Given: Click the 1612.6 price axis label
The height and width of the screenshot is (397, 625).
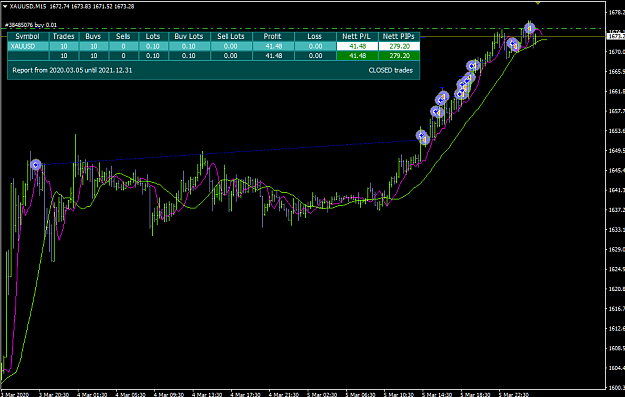Looking at the screenshot, I should (x=617, y=328).
